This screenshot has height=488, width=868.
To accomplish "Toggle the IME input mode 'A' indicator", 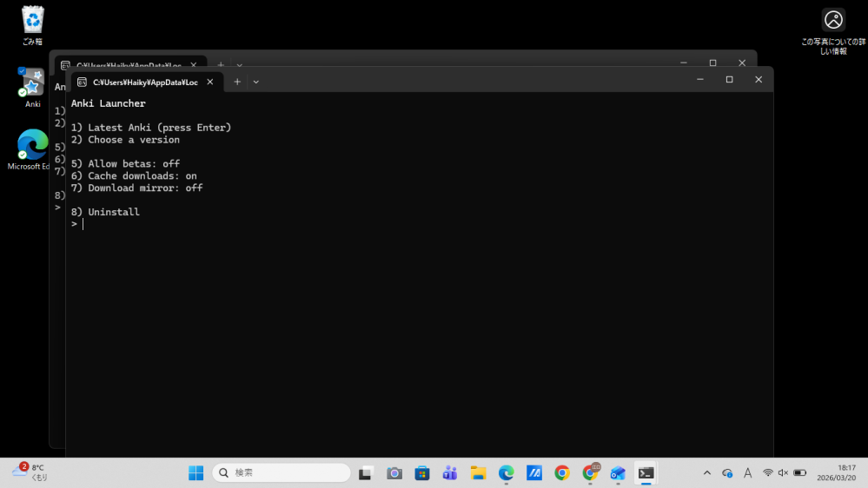I will [747, 473].
